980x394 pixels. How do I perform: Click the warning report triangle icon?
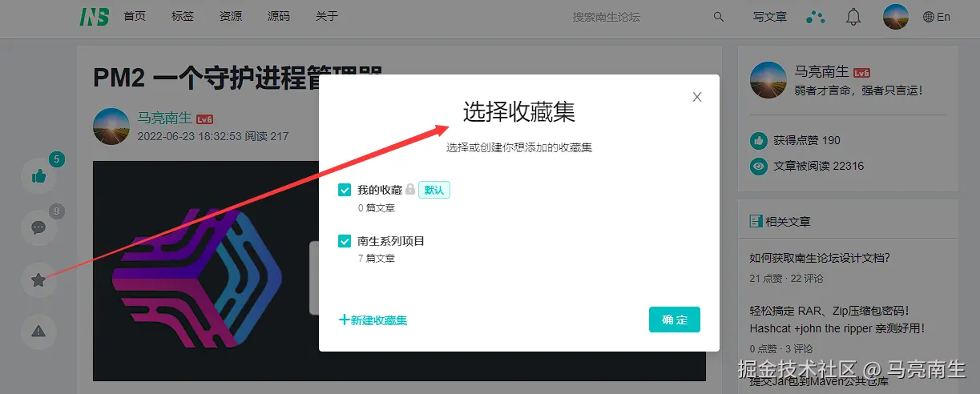pyautogui.click(x=38, y=331)
